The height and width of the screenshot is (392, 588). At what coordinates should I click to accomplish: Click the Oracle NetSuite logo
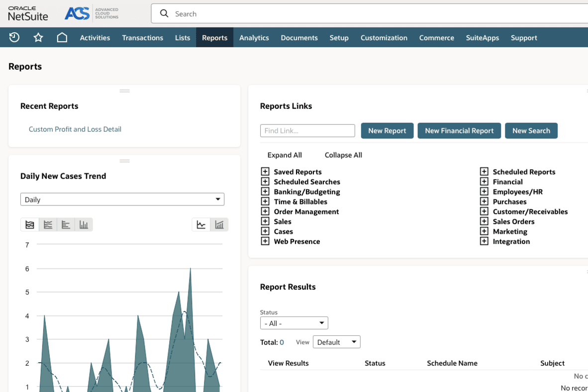tap(28, 13)
